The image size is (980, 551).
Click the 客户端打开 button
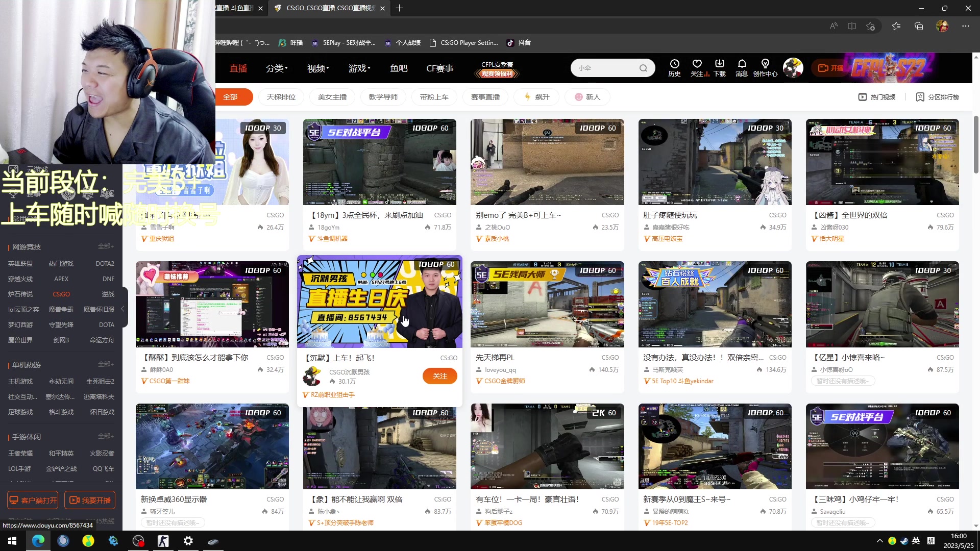[33, 500]
